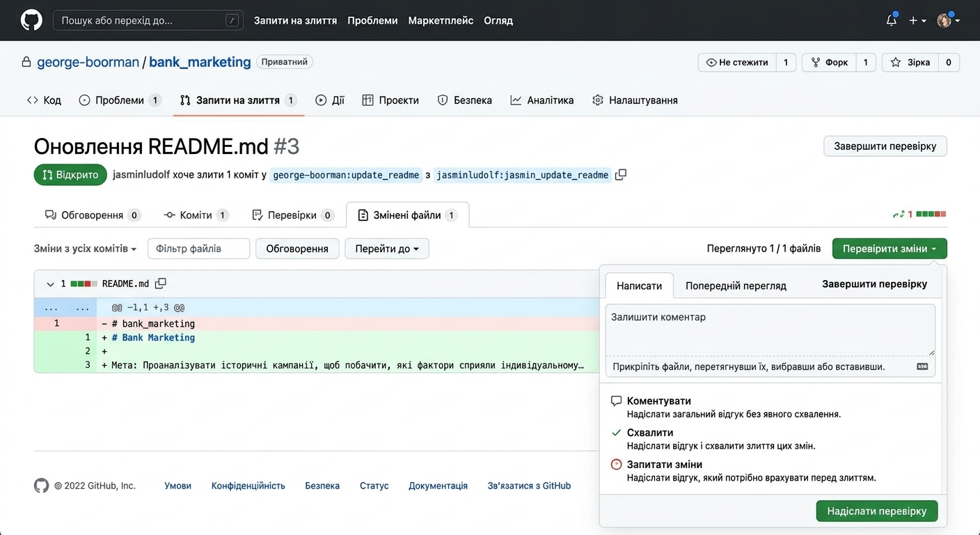Open Зв'язатися з GitHub footer link
This screenshot has height=535, width=980.
point(529,486)
